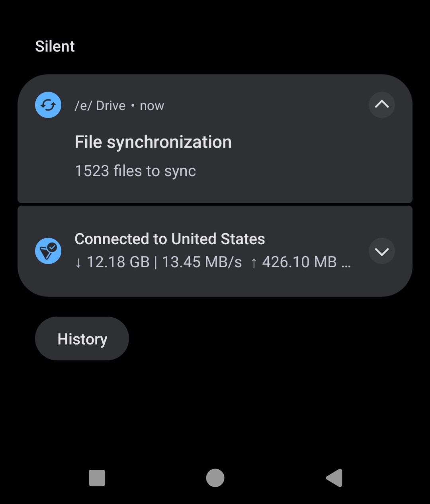Viewport: 430px width, 504px height.
Task: Expand the Connected to United States notification
Action: (x=382, y=251)
